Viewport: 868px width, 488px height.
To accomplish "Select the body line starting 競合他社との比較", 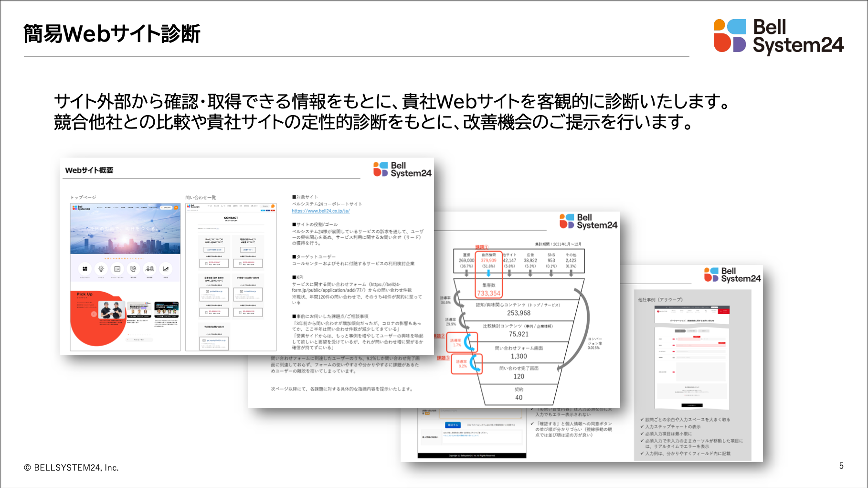I will (x=373, y=122).
